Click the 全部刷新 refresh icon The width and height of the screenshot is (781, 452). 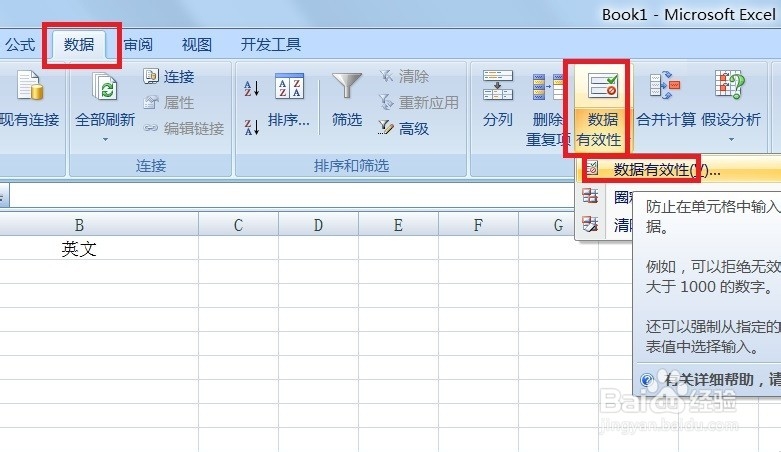[105, 86]
